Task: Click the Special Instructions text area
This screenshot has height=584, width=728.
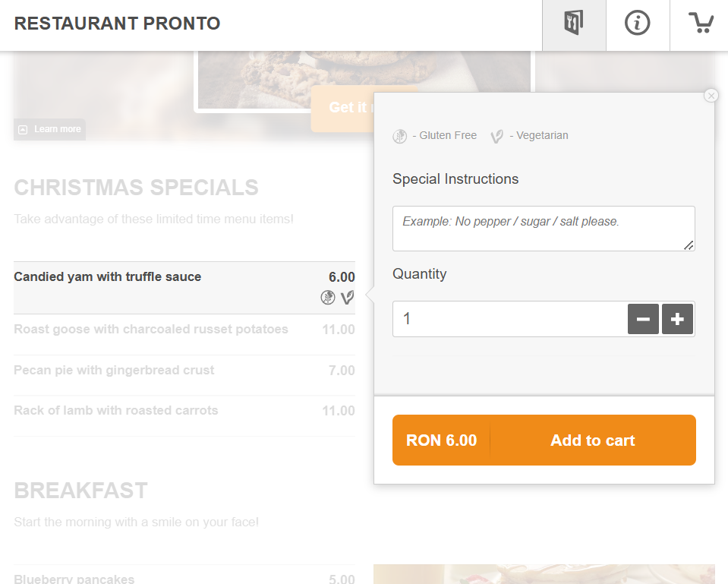Action: click(x=544, y=228)
